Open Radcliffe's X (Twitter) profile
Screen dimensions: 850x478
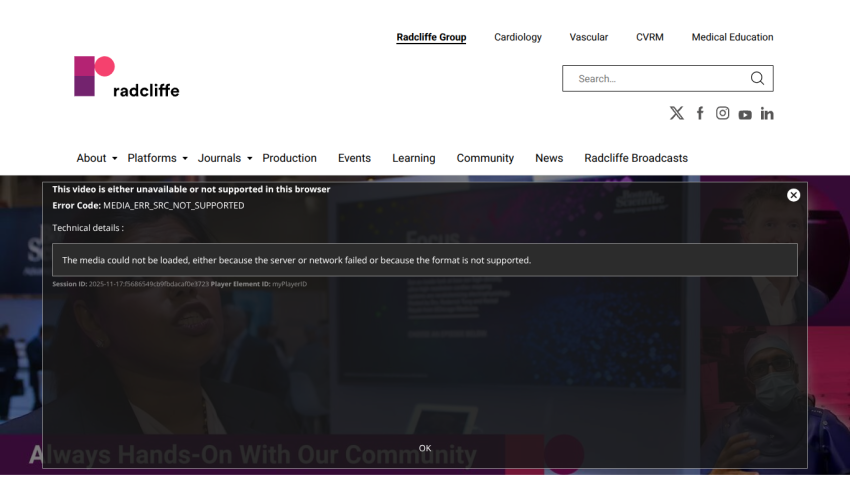[677, 113]
